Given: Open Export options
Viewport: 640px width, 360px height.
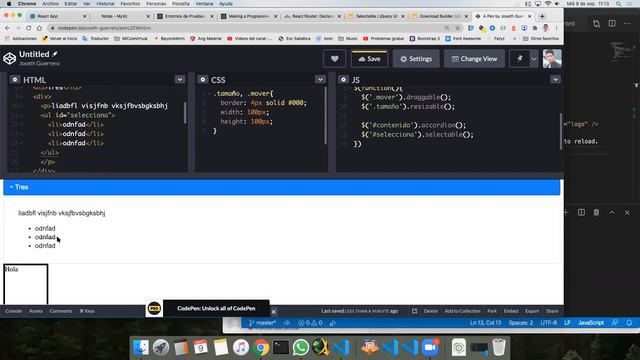Looking at the screenshot, I should [532, 311].
